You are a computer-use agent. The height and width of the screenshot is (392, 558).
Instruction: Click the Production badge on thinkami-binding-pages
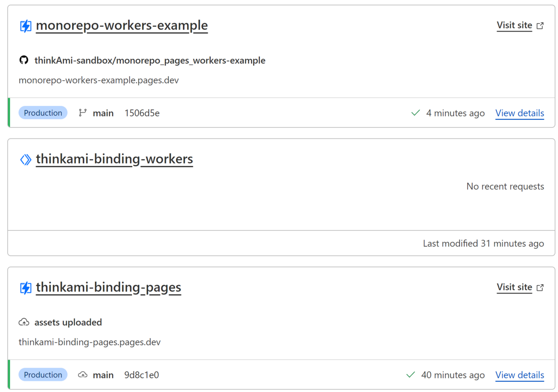43,374
